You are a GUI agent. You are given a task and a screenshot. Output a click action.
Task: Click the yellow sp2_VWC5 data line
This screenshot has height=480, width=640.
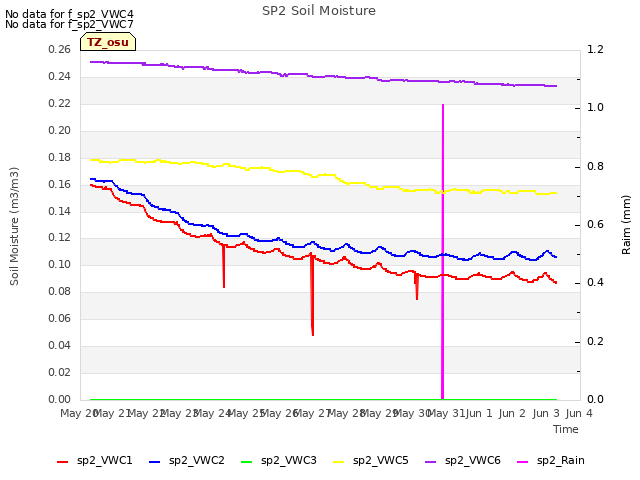point(322,175)
